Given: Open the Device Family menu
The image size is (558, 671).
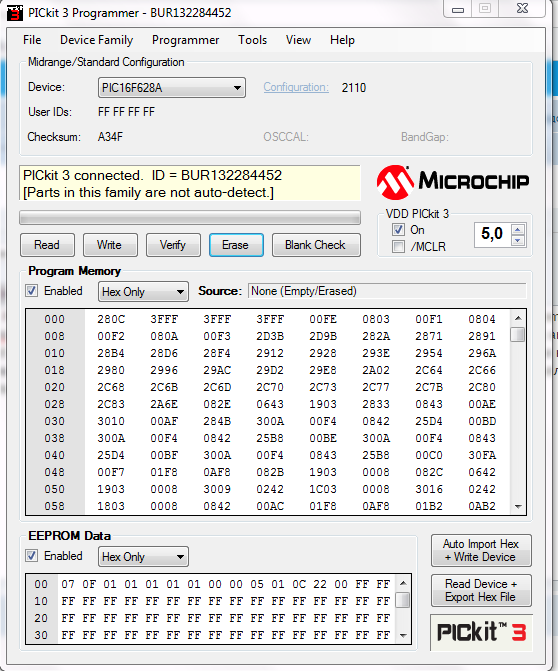Looking at the screenshot, I should point(97,40).
